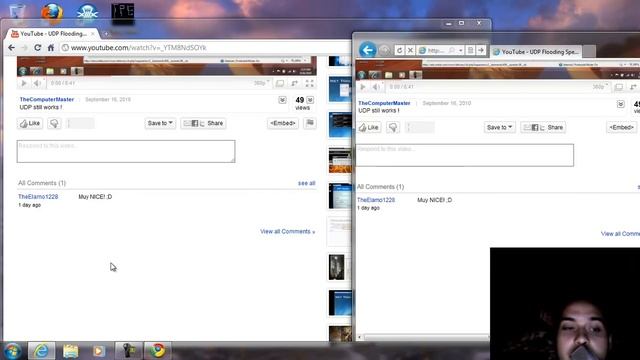The height and width of the screenshot is (360, 640).
Task: Pop out the video player in Chrome
Action: [294, 83]
